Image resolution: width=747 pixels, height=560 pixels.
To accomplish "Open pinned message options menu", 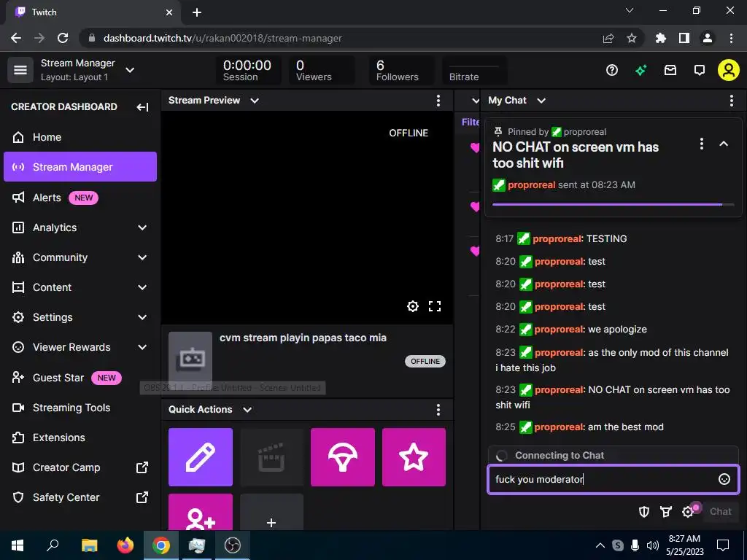I will click(x=701, y=144).
